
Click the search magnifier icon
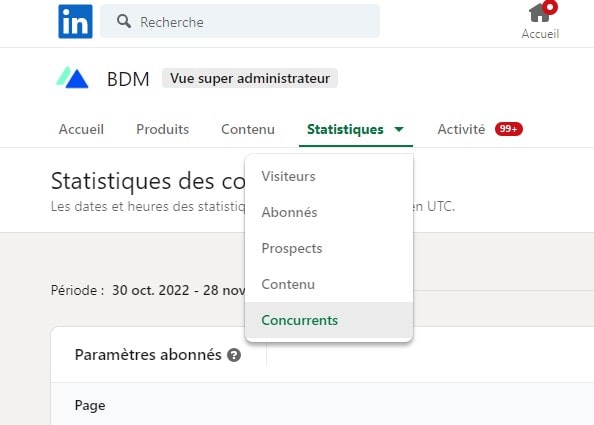tap(124, 22)
